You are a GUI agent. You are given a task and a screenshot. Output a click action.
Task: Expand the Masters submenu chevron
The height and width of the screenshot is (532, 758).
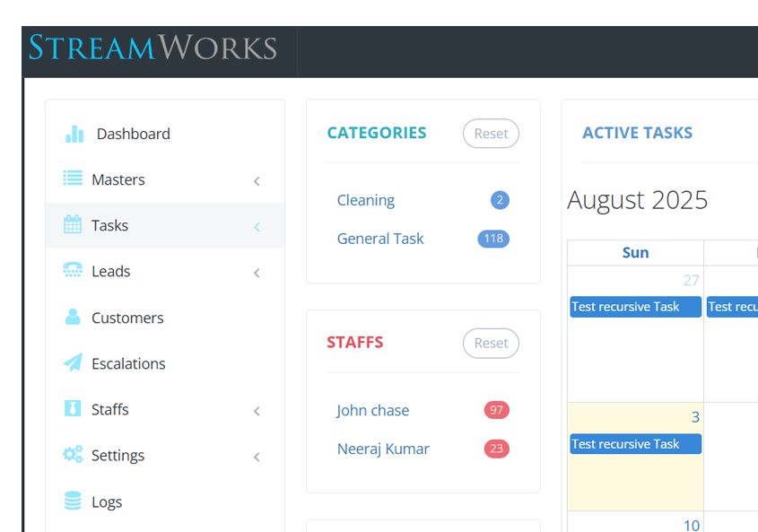point(257,181)
